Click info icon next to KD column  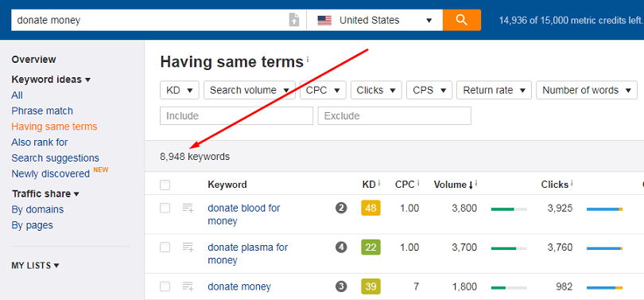[x=378, y=184]
